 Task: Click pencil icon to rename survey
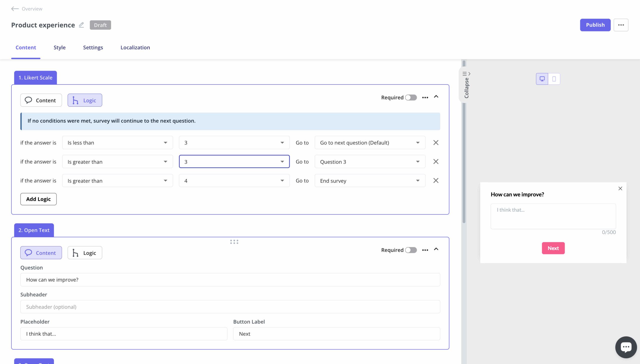(81, 25)
